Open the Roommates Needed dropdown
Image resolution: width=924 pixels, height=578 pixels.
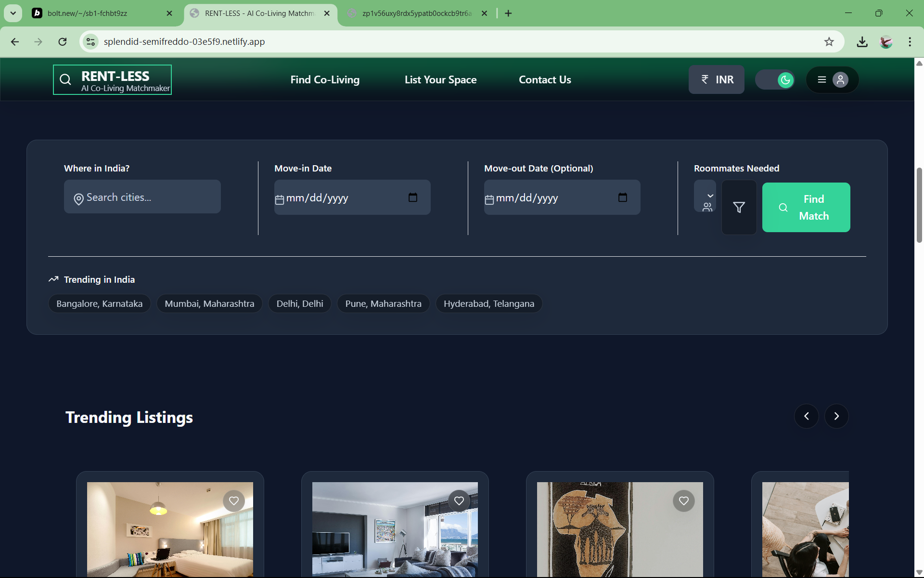(706, 197)
